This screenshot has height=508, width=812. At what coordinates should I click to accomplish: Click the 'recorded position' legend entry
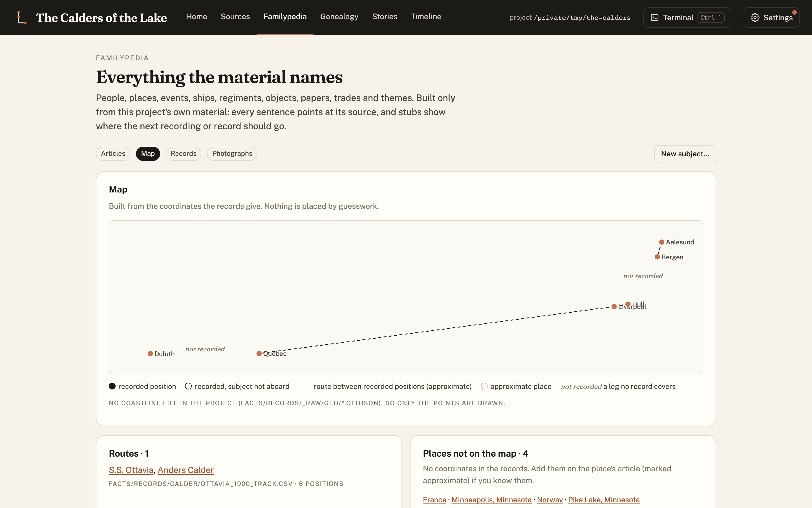(x=142, y=386)
